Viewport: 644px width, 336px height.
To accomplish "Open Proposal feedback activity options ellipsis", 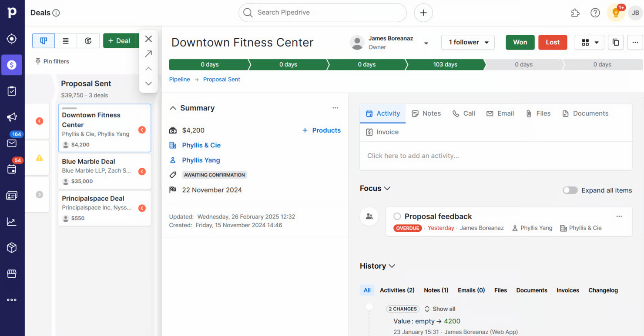I will (619, 216).
